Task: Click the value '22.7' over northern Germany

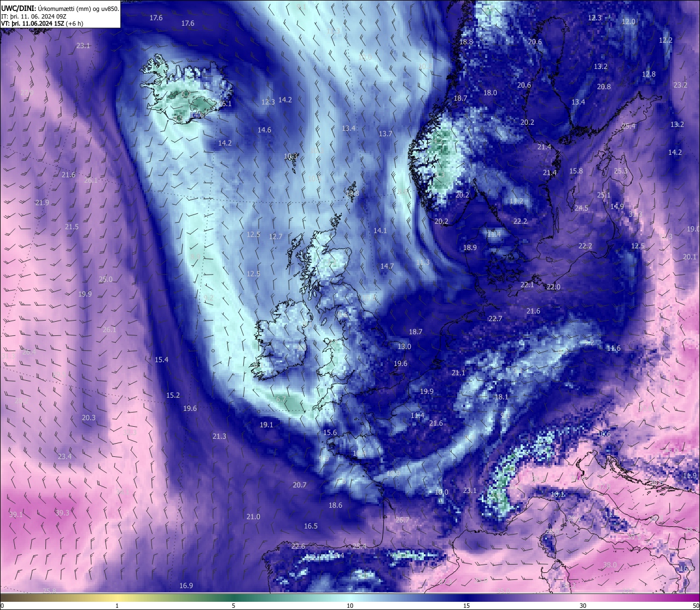Action: coord(495,319)
